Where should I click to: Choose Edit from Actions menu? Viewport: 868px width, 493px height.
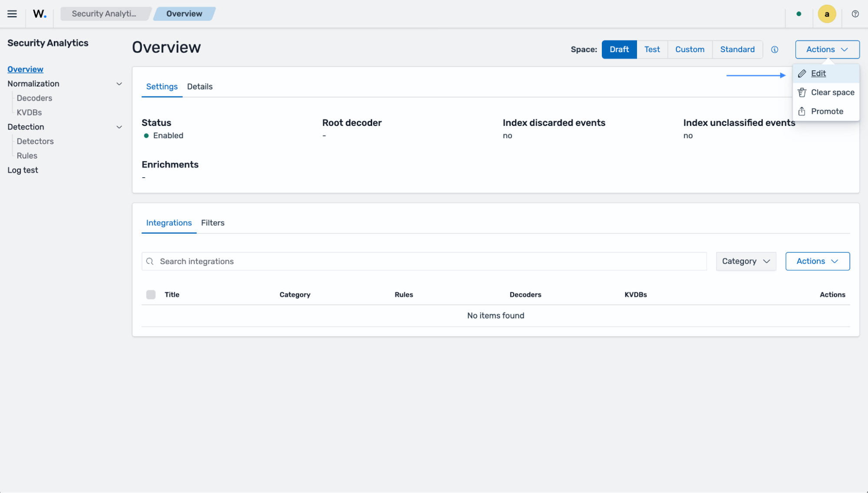(826, 73)
